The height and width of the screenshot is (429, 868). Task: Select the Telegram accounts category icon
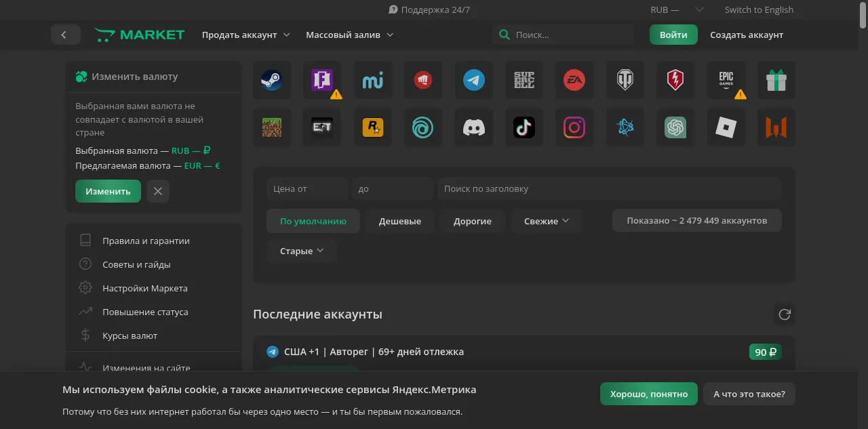[x=474, y=81]
